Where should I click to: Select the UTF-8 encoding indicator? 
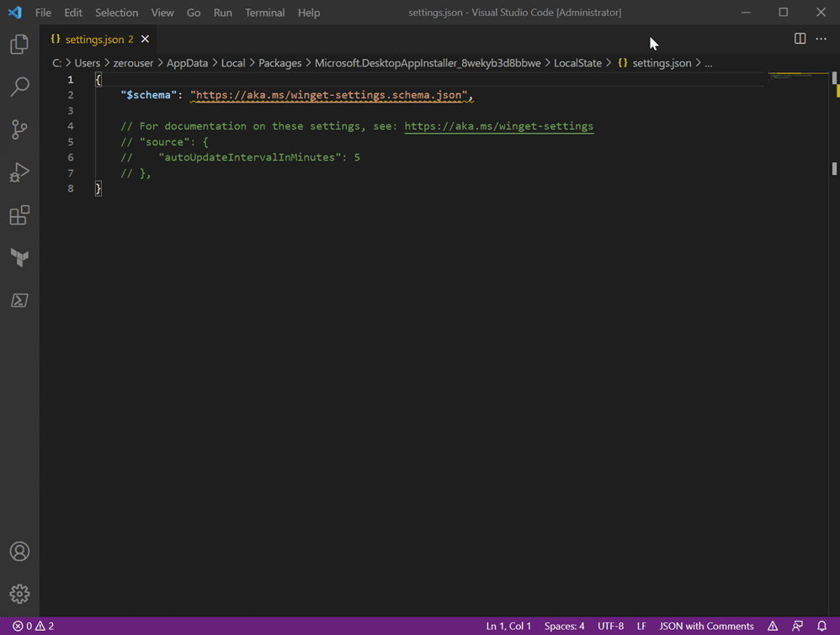pos(610,626)
